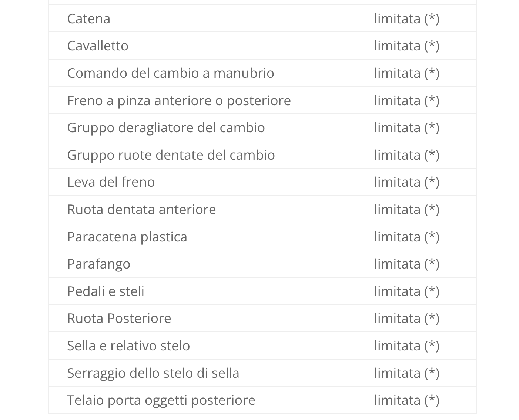Click Comando del cambio a manubrio
The image size is (519, 420).
pos(170,73)
